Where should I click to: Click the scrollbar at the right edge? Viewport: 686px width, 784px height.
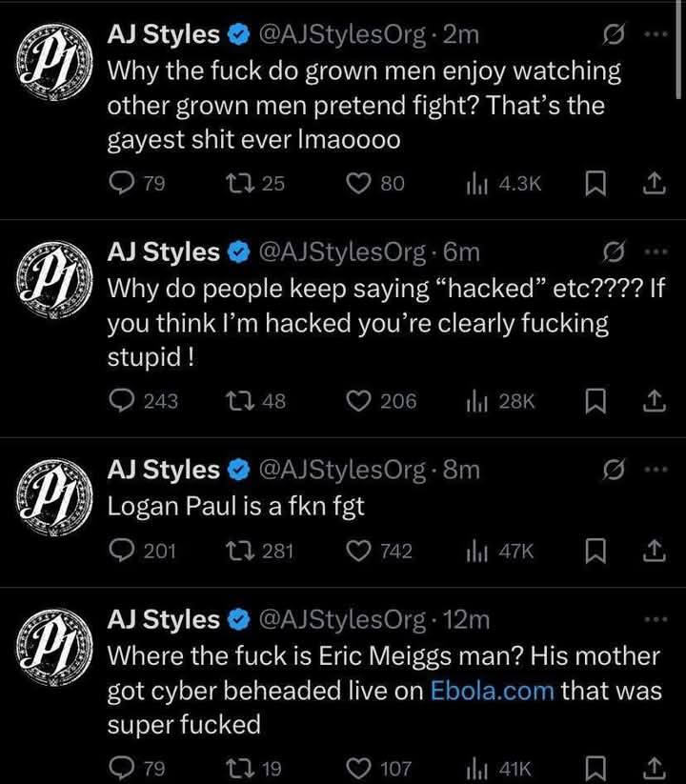(678, 50)
